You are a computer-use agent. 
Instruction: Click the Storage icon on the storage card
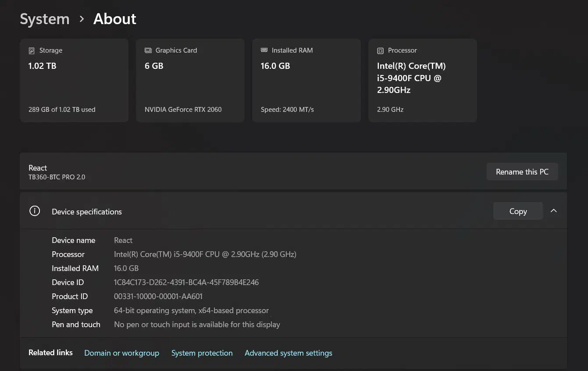point(31,50)
